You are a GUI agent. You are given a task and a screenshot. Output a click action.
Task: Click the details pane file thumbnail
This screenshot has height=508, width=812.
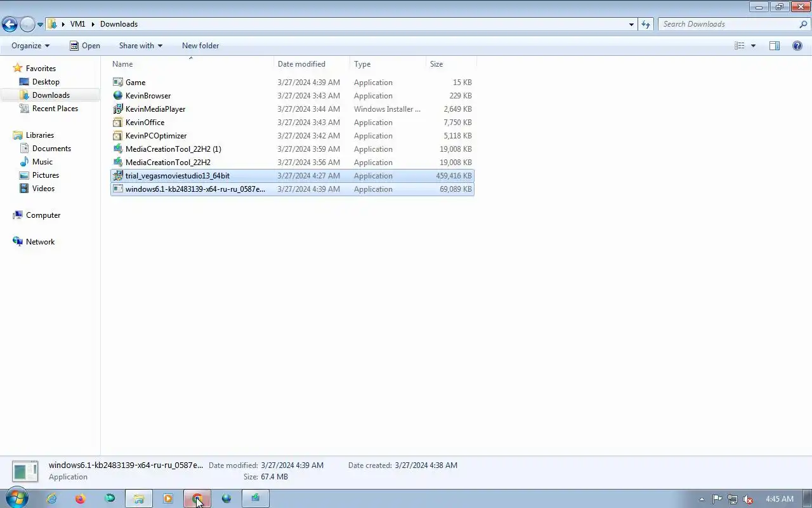click(x=25, y=471)
